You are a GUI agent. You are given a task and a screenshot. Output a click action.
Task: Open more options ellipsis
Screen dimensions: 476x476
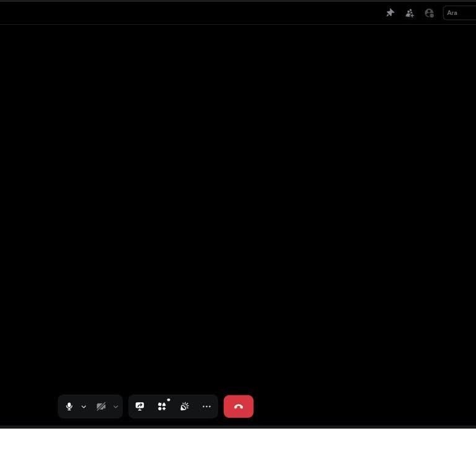pyautogui.click(x=207, y=407)
